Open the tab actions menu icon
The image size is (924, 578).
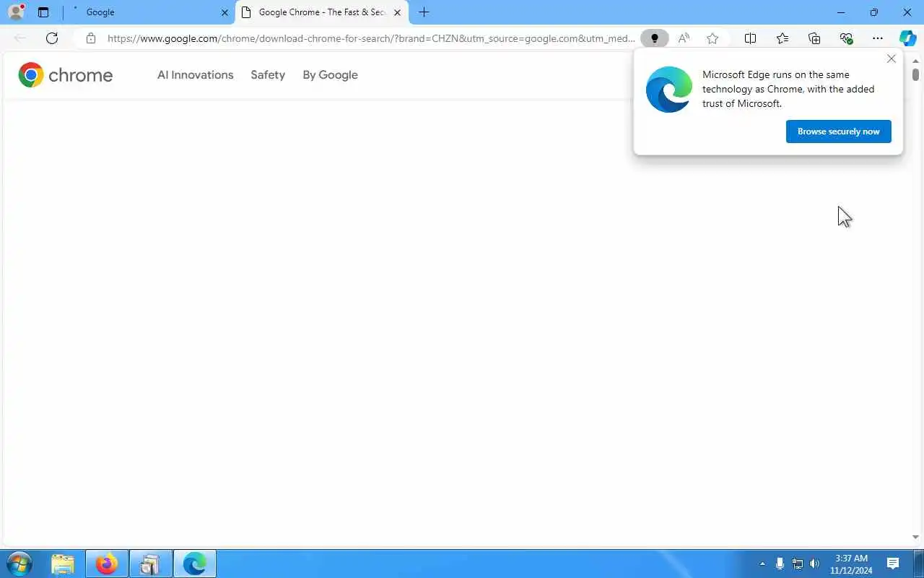[43, 12]
